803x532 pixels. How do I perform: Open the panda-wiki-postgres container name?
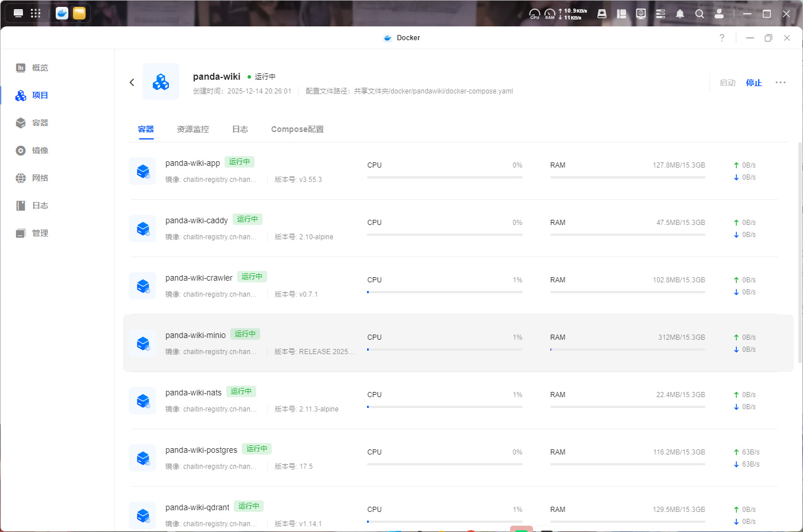tap(201, 450)
